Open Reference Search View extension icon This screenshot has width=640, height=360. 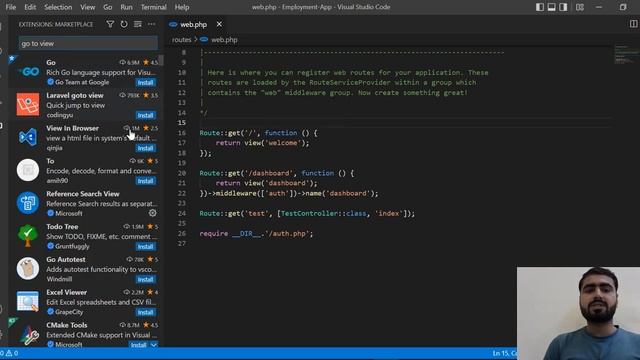[28, 202]
